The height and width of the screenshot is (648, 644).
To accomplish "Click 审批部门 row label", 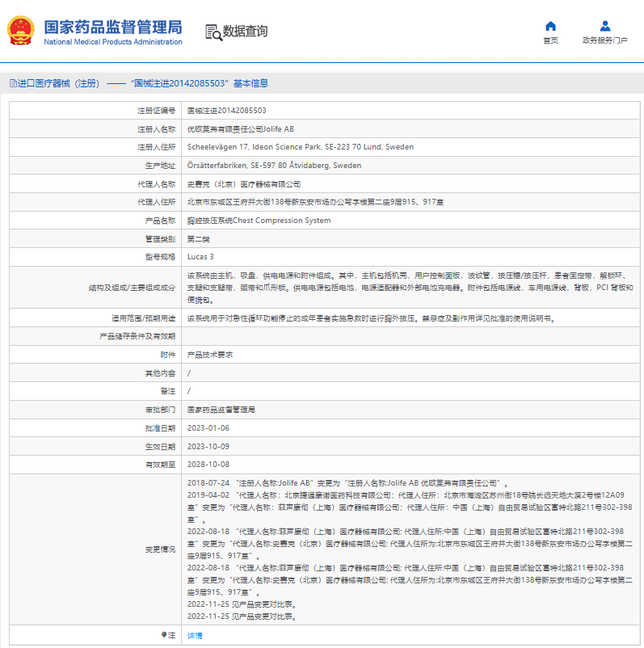I will point(160,410).
